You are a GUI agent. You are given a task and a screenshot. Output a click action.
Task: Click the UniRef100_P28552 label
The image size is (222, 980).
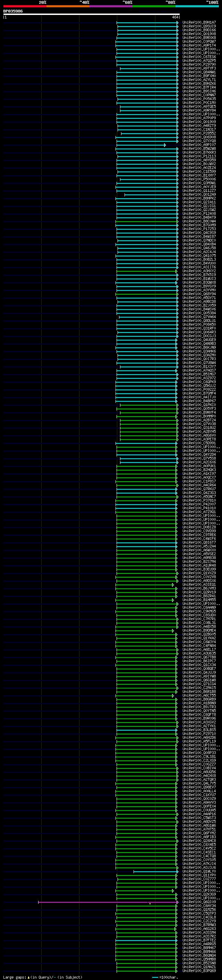click(199, 133)
